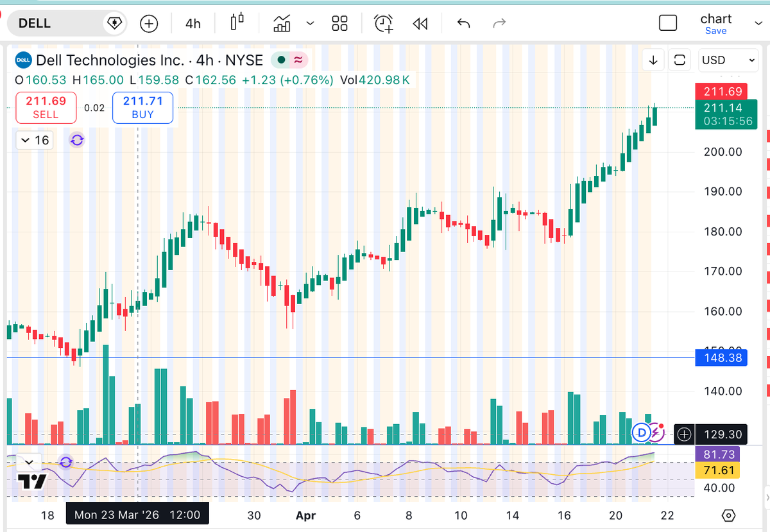Click the 30 date on the time axis
The height and width of the screenshot is (532, 770).
tap(254, 515)
